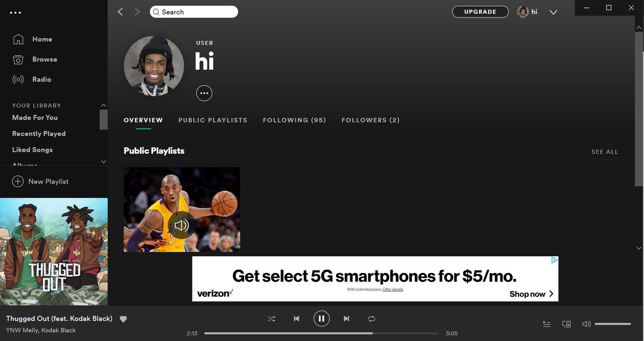Click See All for public playlists
Image resolution: width=644 pixels, height=341 pixels.
tap(605, 152)
